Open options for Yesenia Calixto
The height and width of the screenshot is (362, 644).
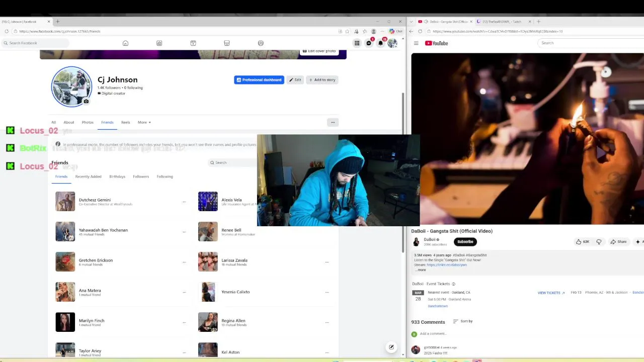point(327,292)
